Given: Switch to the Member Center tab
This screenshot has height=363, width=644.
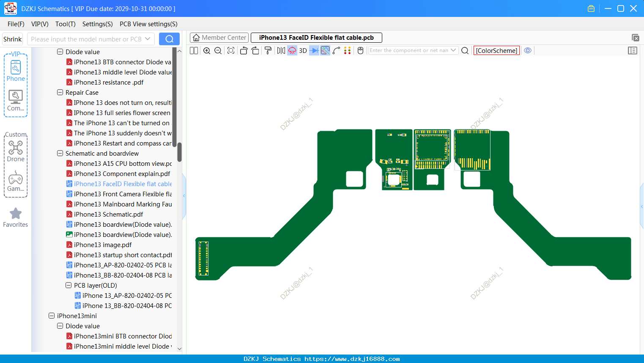Looking at the screenshot, I should [219, 38].
